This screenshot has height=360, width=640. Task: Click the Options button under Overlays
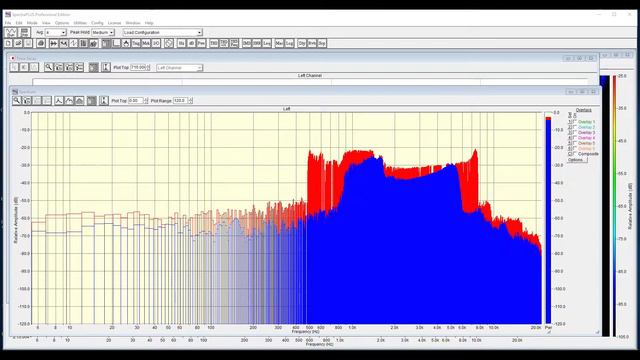tap(577, 160)
